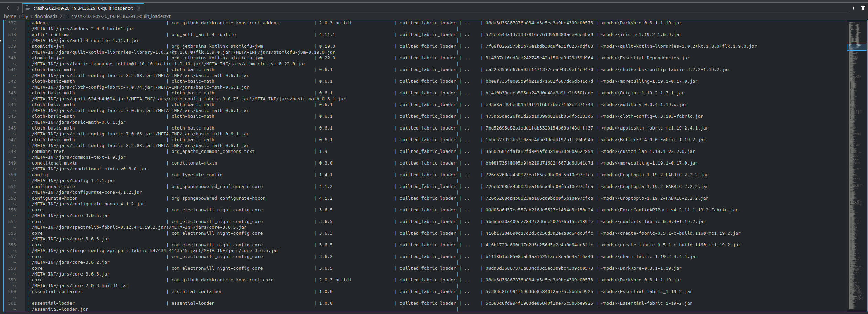The image size is (868, 314).
Task: Click line number 550 in the gutter
Action: (12, 175)
